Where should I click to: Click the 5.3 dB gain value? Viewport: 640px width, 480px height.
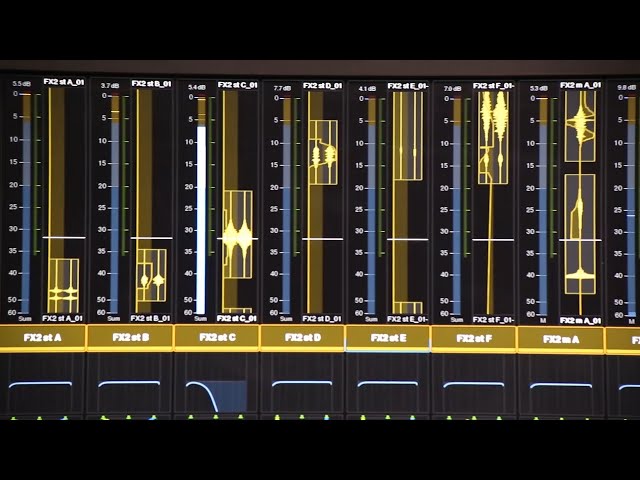[539, 89]
